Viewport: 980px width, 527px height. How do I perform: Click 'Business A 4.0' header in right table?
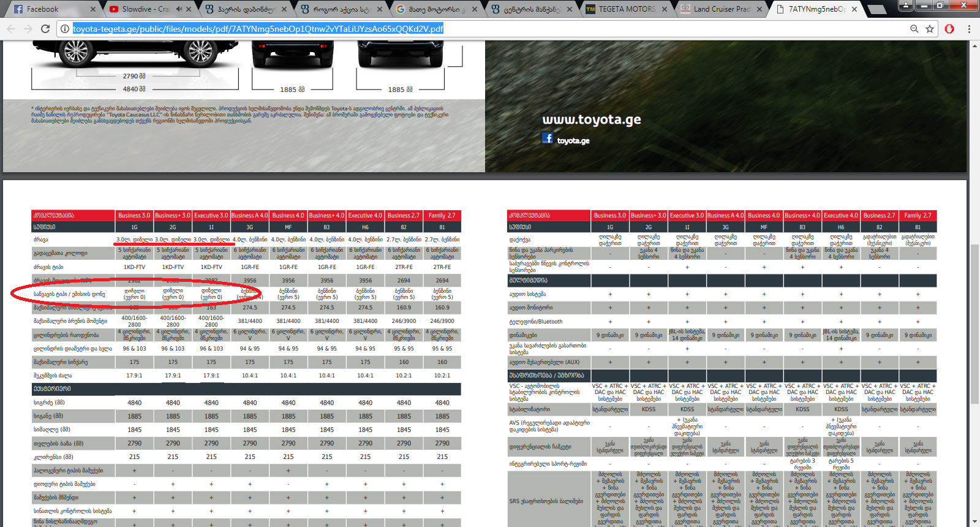(x=725, y=216)
